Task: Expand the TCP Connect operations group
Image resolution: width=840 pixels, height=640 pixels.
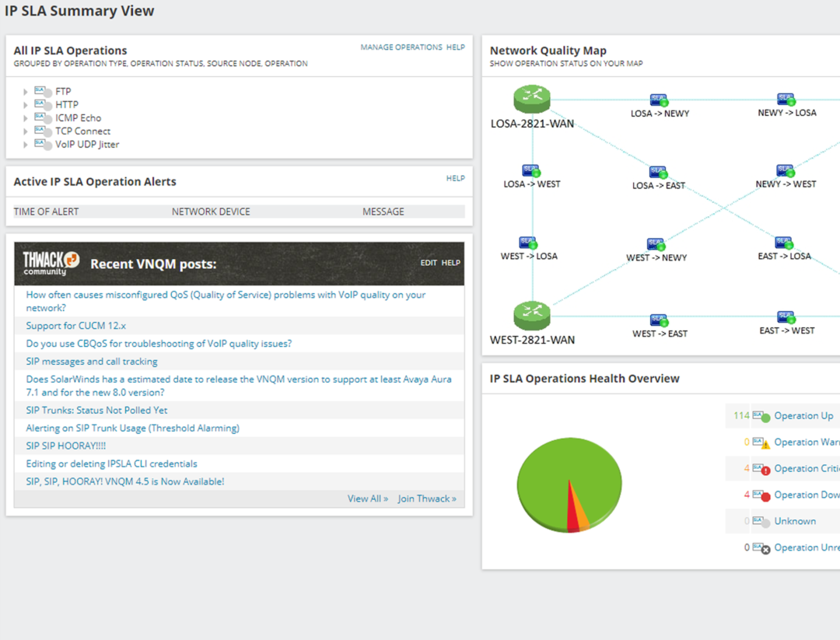Action: [x=25, y=131]
